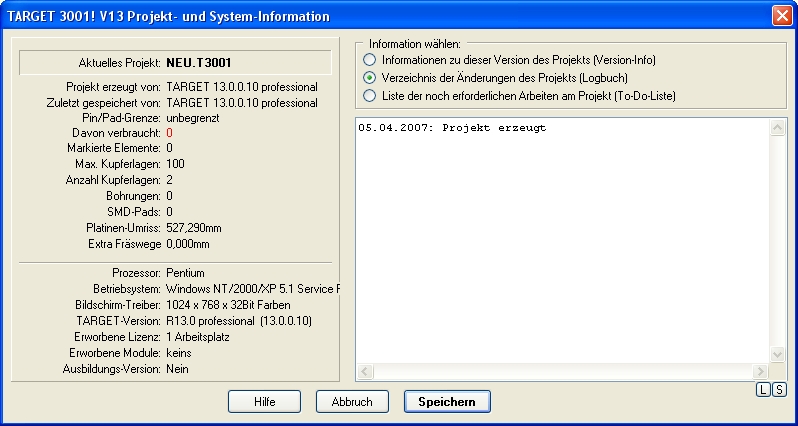Click inside the logbook text area
The height and width of the screenshot is (426, 798).
pos(560,250)
